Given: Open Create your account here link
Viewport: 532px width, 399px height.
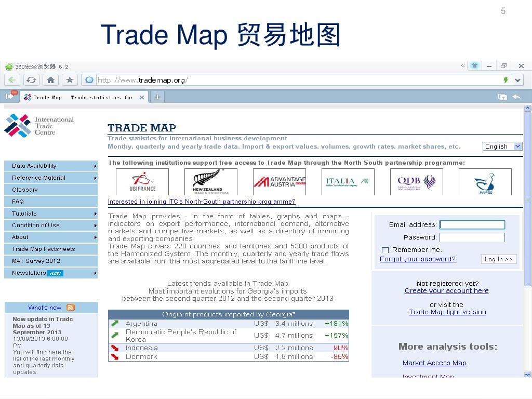Looking at the screenshot, I should pyautogui.click(x=446, y=291).
